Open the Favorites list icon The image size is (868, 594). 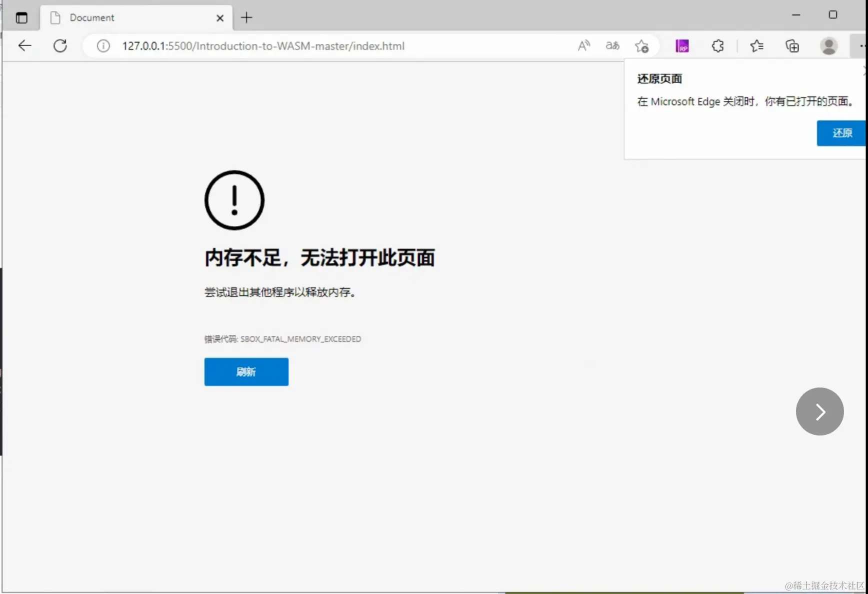click(x=756, y=46)
